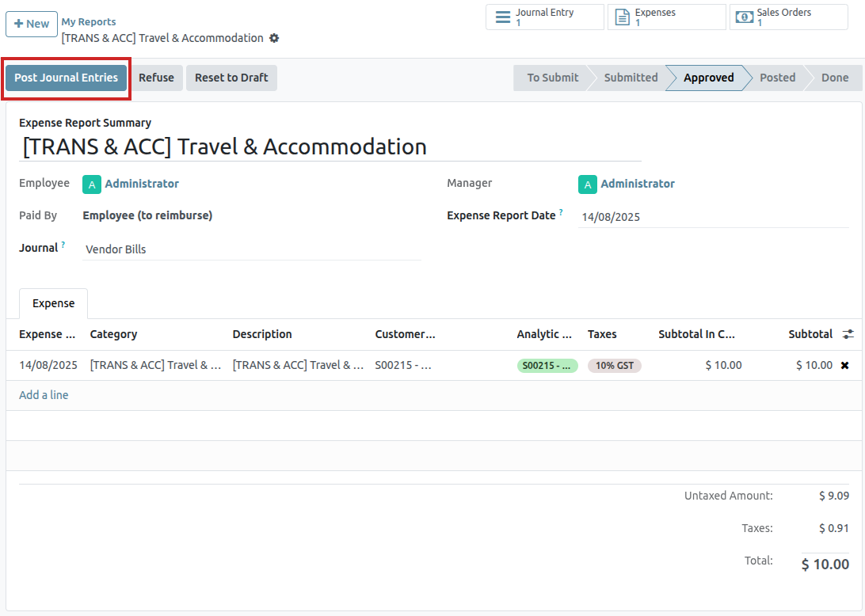Open the Expenses smart button

pos(666,17)
